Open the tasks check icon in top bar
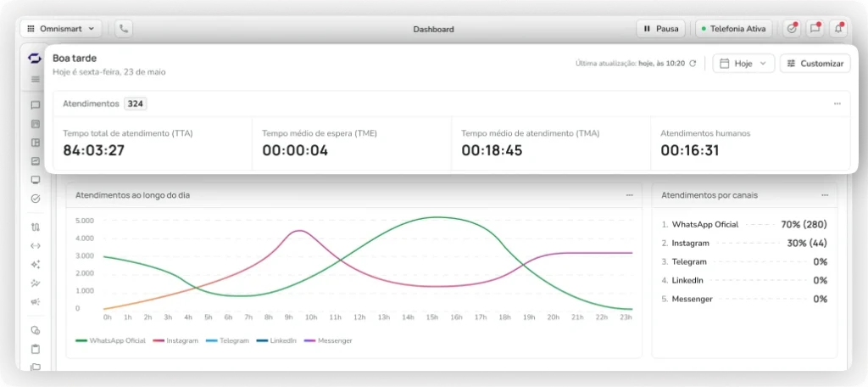Image resolution: width=868 pixels, height=387 pixels. 792,28
